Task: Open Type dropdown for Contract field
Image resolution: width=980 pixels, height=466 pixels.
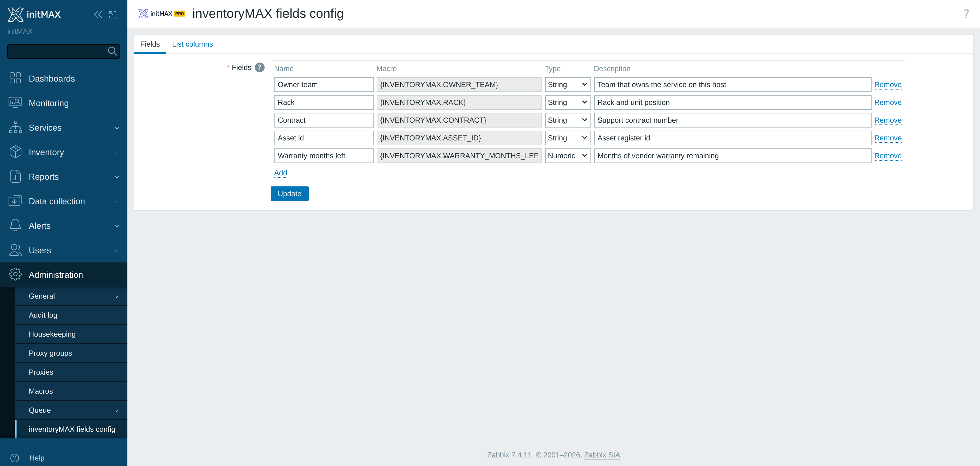Action: coord(567,120)
